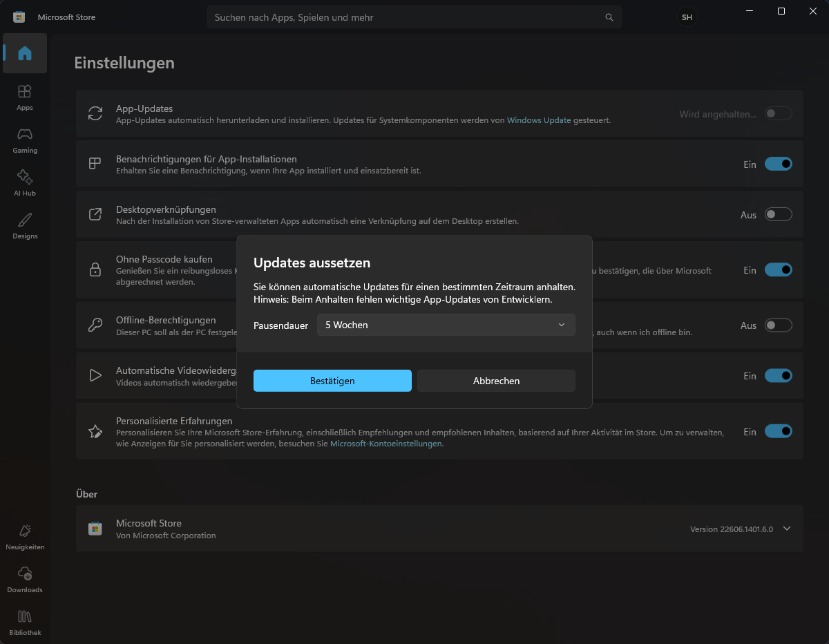Open the SH user profile menu
The image size is (829, 644).
click(x=687, y=17)
